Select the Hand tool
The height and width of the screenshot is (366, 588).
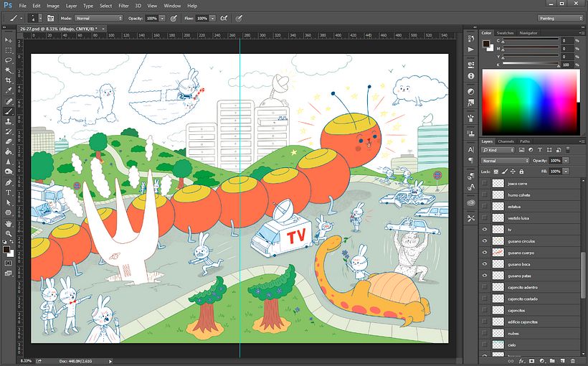(9, 223)
